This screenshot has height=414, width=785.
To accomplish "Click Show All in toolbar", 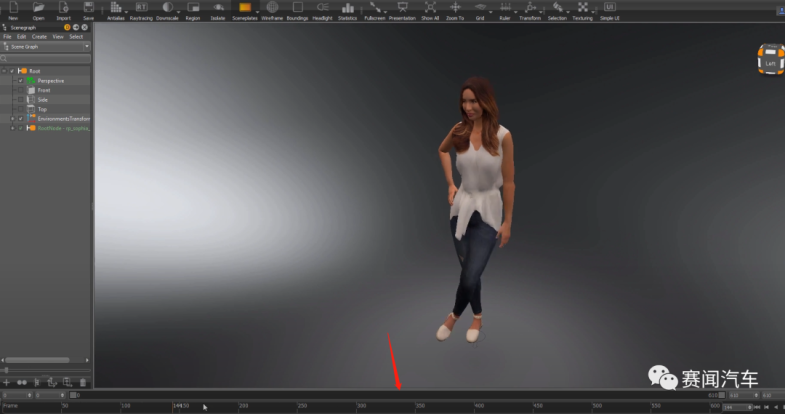I will coord(430,8).
